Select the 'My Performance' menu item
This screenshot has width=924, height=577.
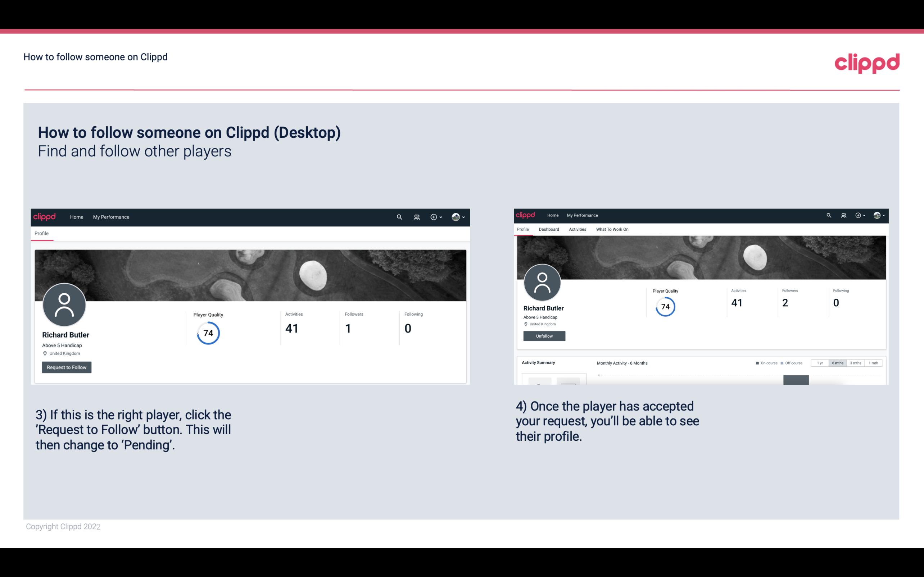(x=110, y=217)
